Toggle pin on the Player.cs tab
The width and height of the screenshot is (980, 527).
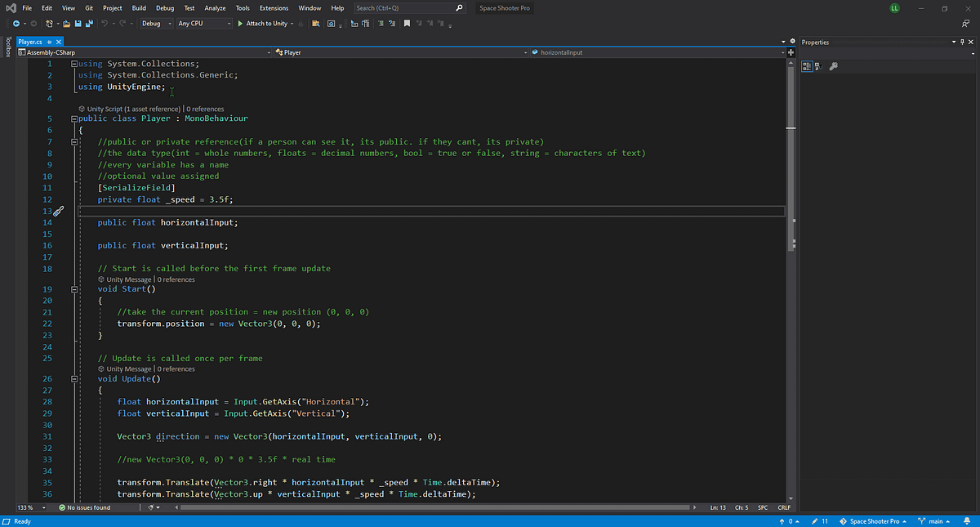49,41
